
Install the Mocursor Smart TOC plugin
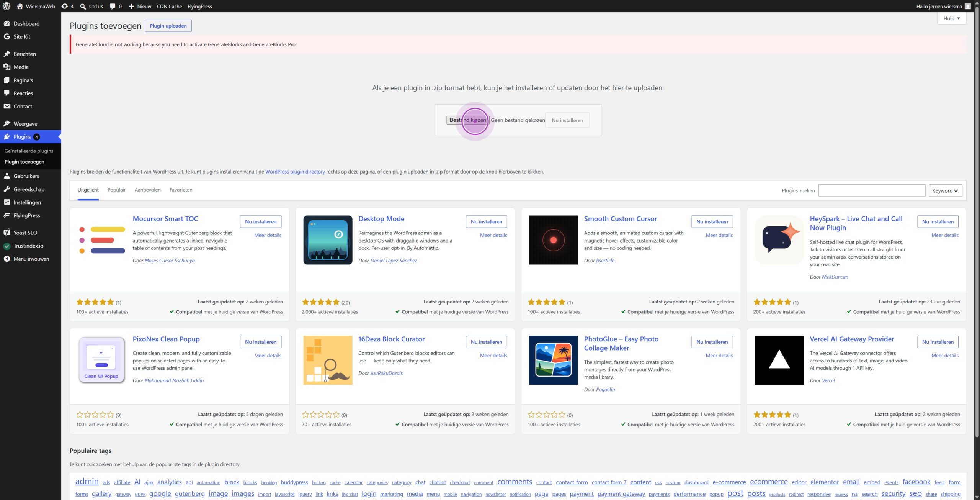(260, 221)
